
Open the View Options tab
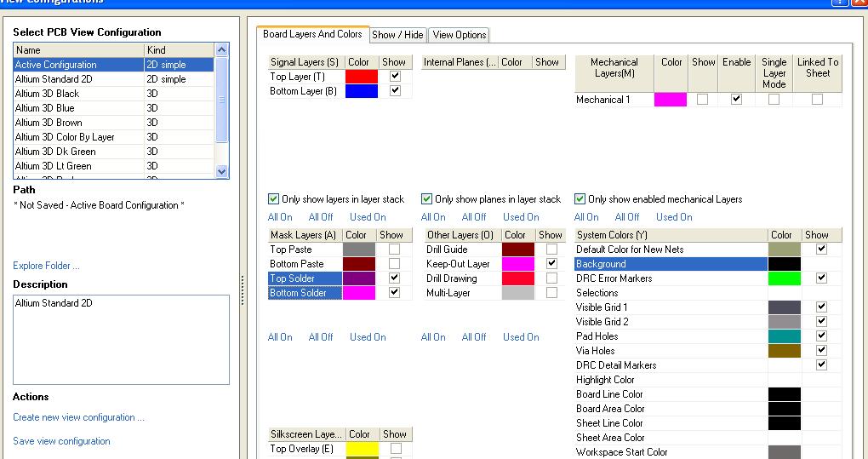(x=460, y=35)
